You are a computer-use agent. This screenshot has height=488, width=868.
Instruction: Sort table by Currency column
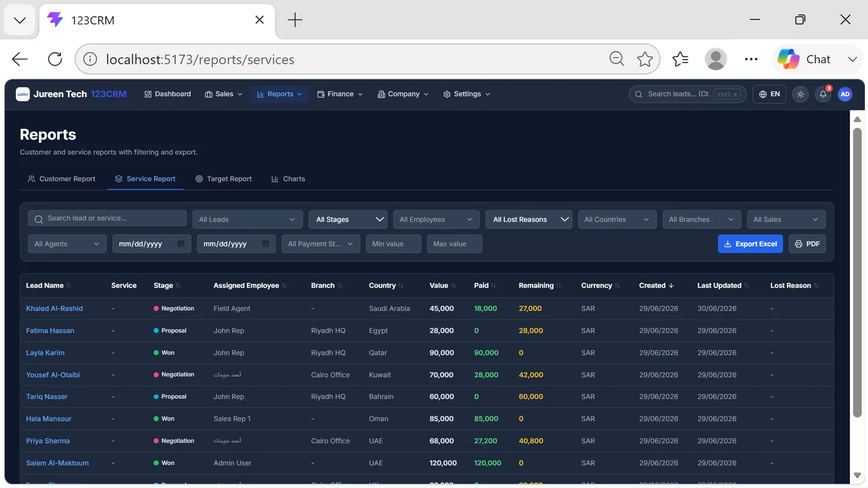(x=600, y=286)
